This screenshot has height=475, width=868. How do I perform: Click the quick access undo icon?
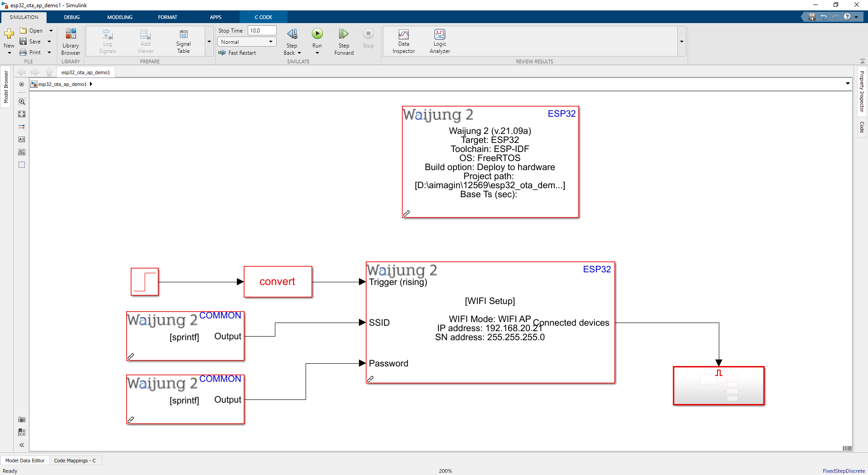[824, 17]
